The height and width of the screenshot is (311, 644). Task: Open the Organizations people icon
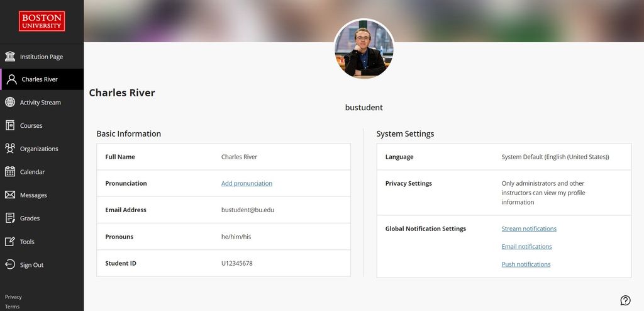[10, 149]
